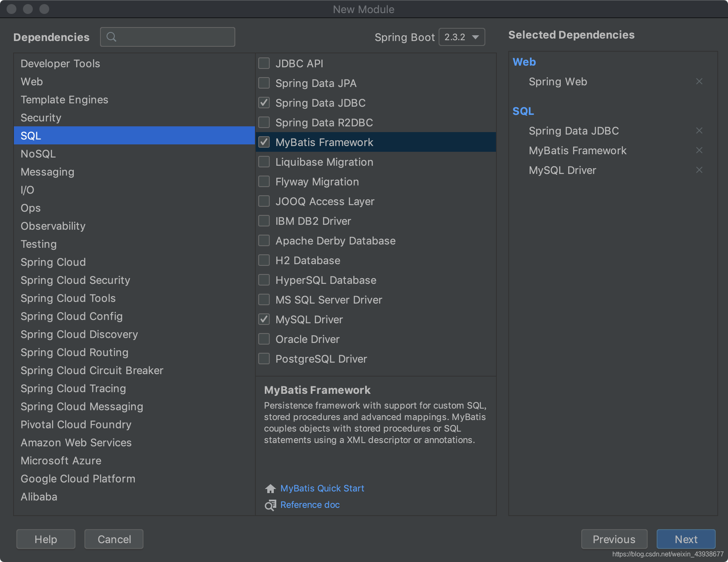This screenshot has height=562, width=728.
Task: Check H2 Database option
Action: (264, 260)
